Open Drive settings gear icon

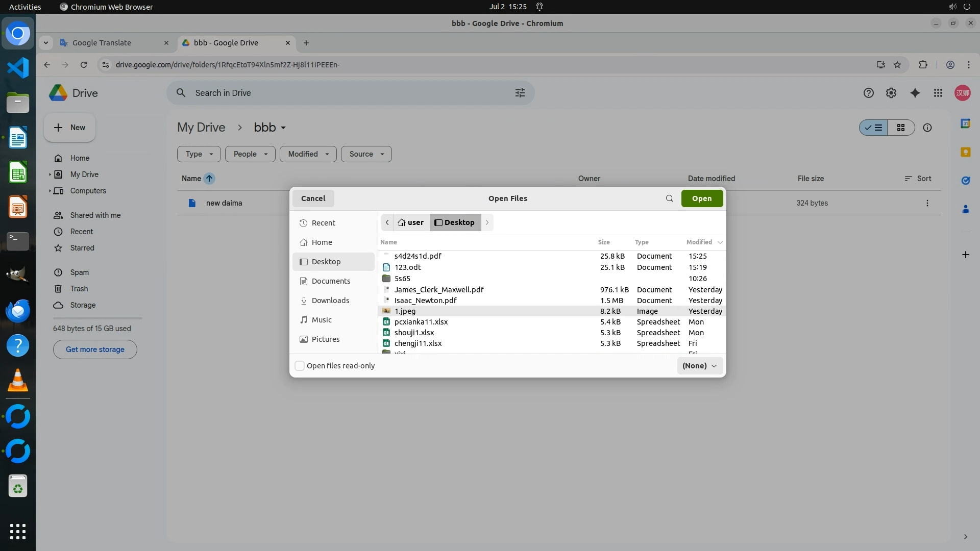(891, 93)
